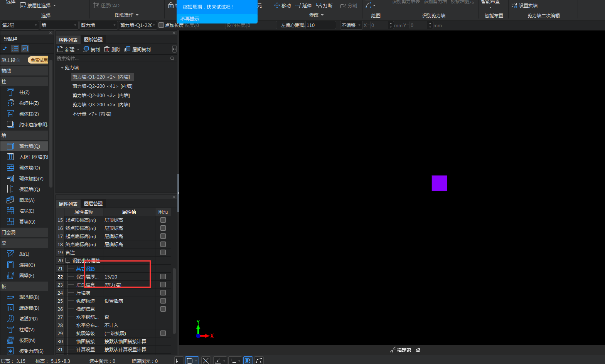Select the 砌体柱(Z) masonry column icon
605x364 pixels.
coord(10,114)
